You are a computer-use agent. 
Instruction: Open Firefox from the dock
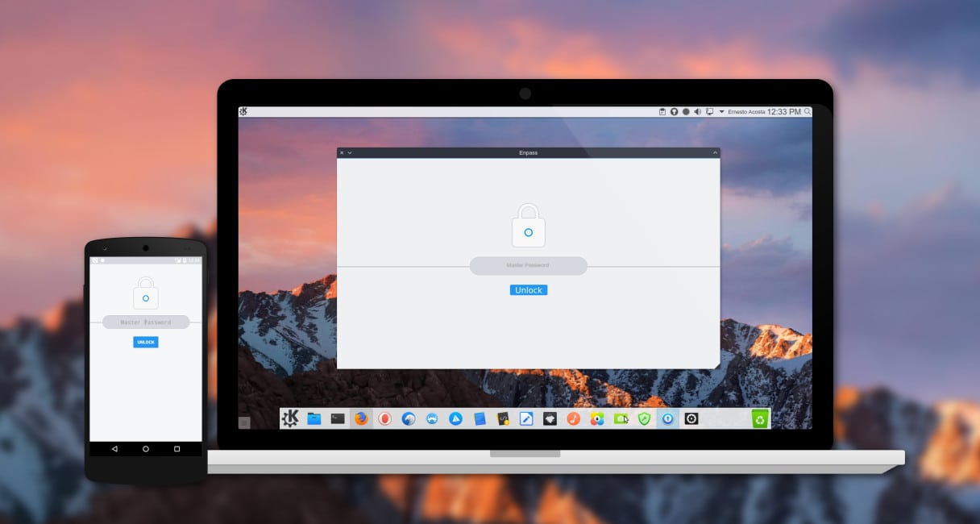point(361,418)
